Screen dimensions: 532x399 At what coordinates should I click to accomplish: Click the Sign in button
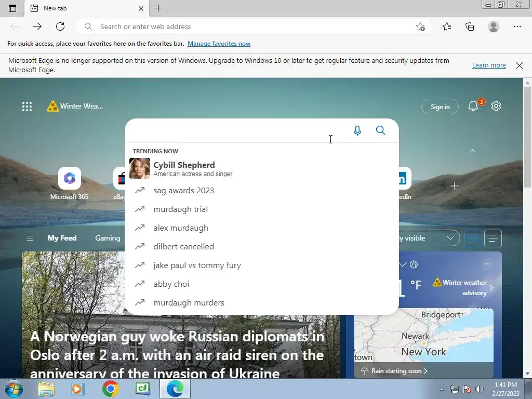(440, 107)
